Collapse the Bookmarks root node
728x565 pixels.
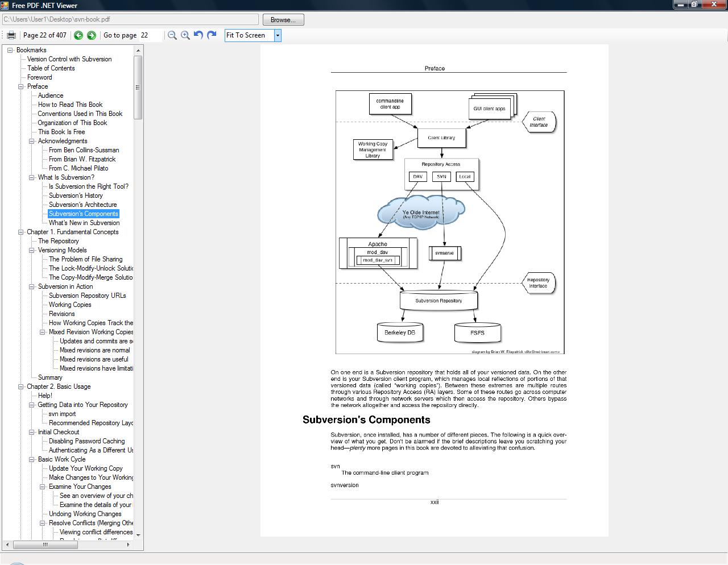coord(10,50)
